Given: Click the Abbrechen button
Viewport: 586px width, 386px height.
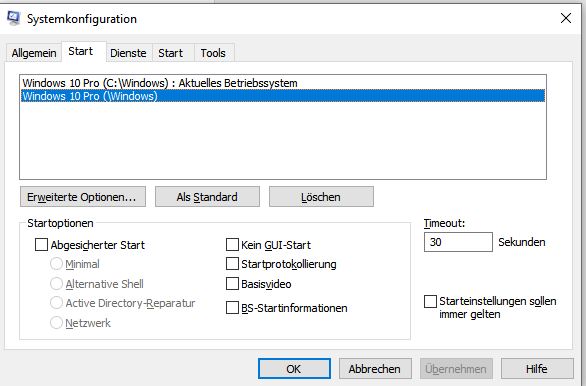Looking at the screenshot, I should click(x=375, y=369).
